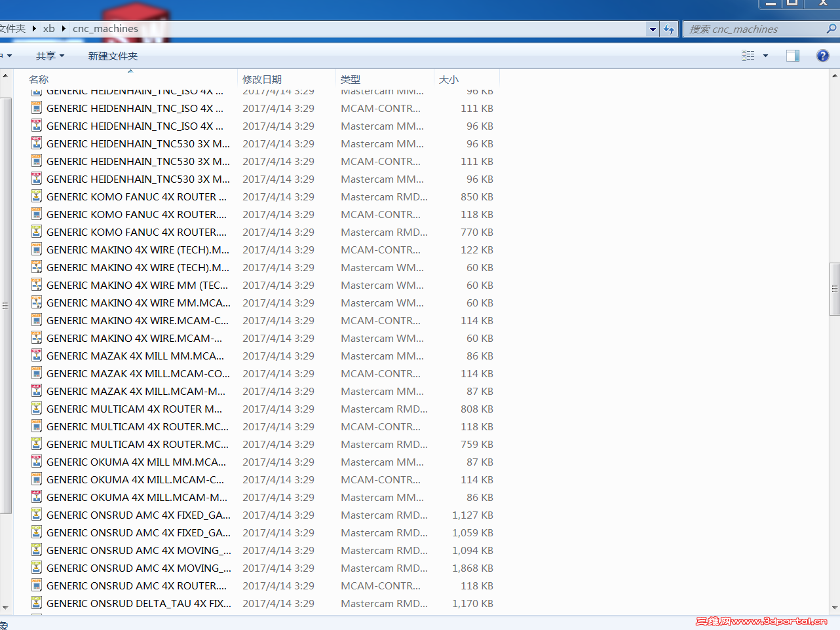Image resolution: width=840 pixels, height=630 pixels.
Task: Expand breadcrumb arrow before xb
Action: [34, 28]
